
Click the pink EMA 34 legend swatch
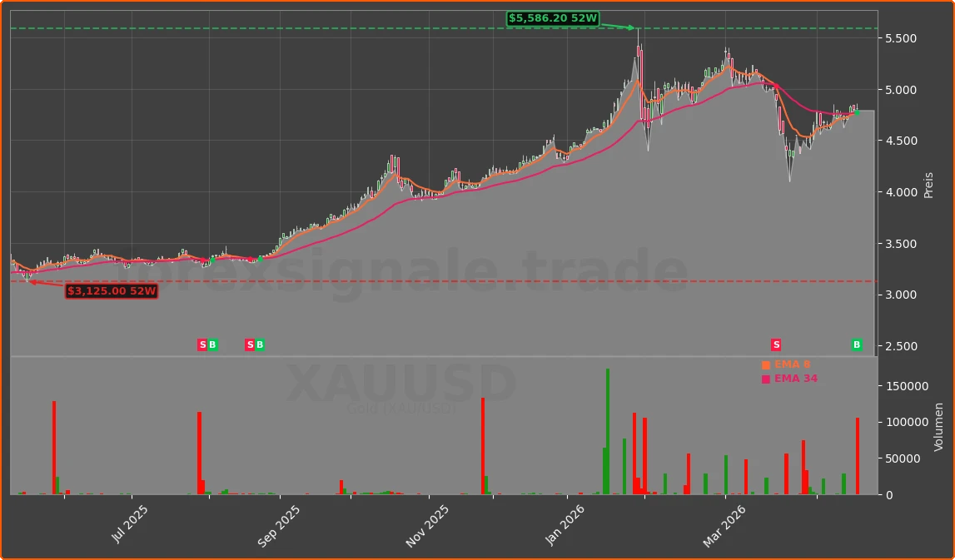click(766, 379)
